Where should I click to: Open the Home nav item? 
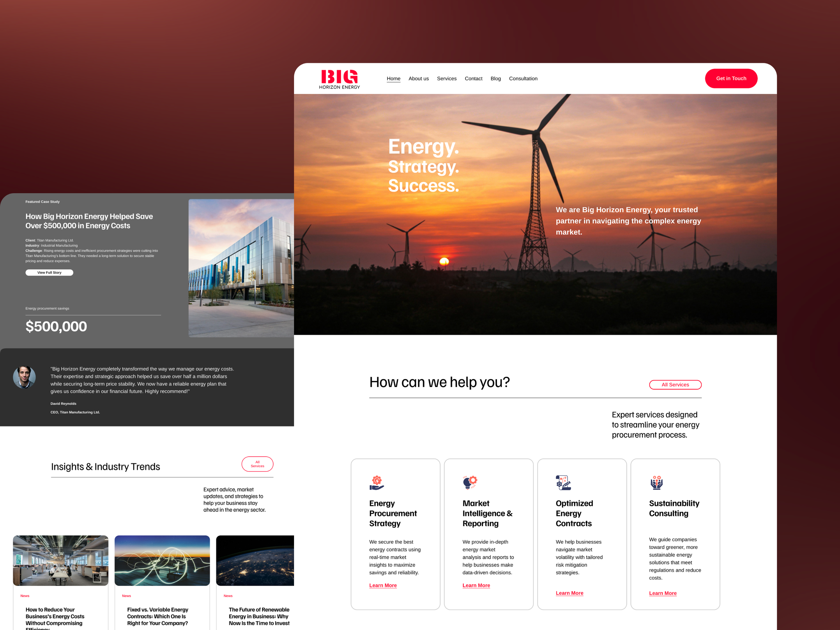click(393, 79)
